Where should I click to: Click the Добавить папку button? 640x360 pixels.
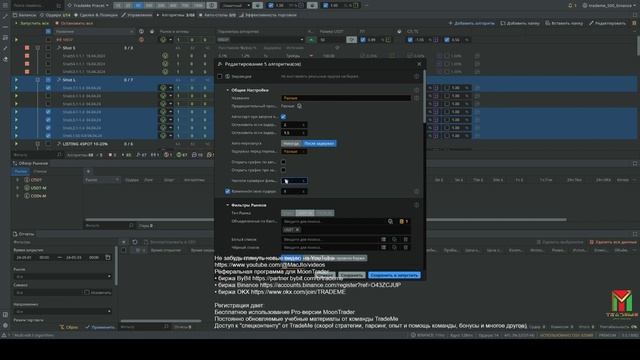click(x=520, y=23)
